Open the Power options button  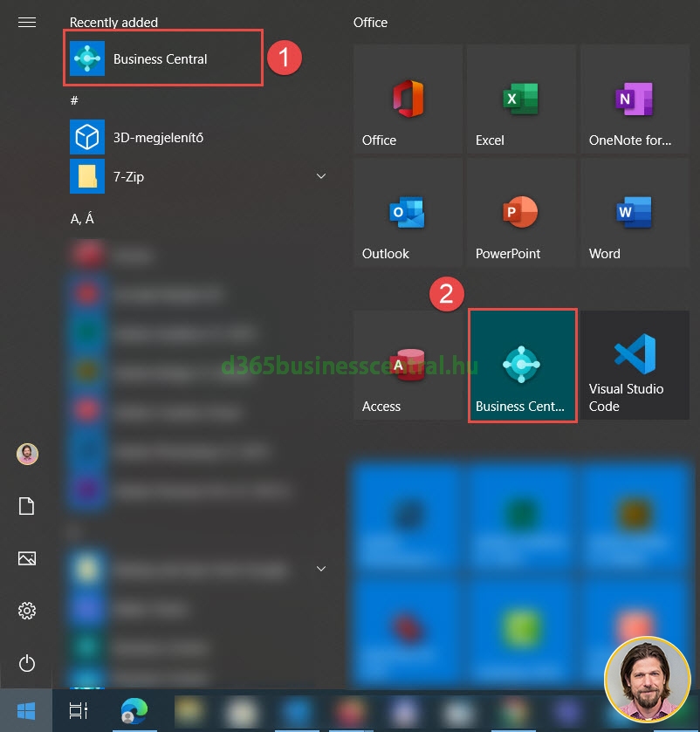27,663
